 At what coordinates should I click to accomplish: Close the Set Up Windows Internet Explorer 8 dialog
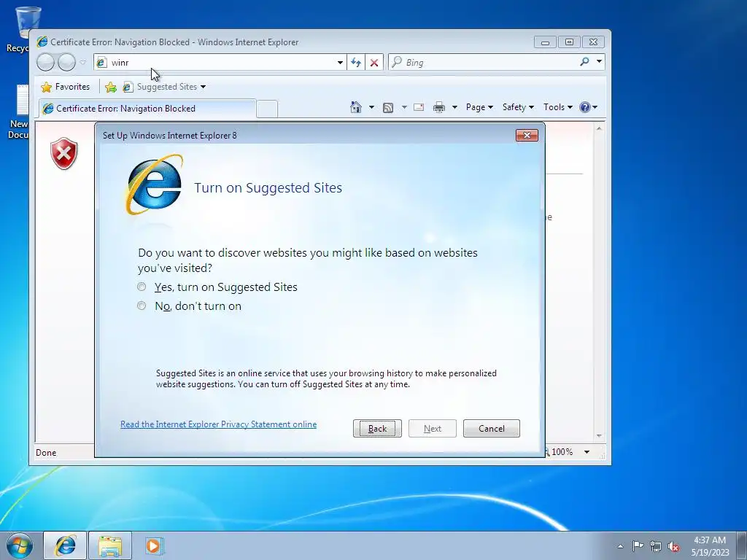[x=527, y=135]
